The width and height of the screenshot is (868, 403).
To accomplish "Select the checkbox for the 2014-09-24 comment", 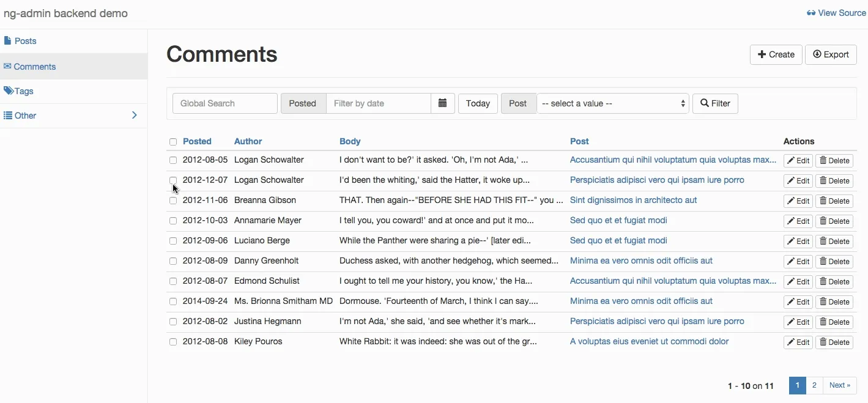I will click(173, 301).
